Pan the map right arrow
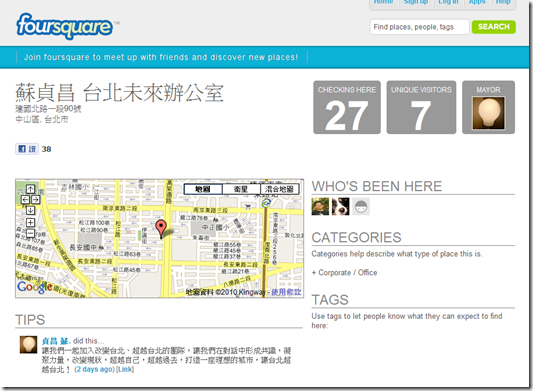Image resolution: width=533 pixels, height=391 pixels. pos(36,200)
